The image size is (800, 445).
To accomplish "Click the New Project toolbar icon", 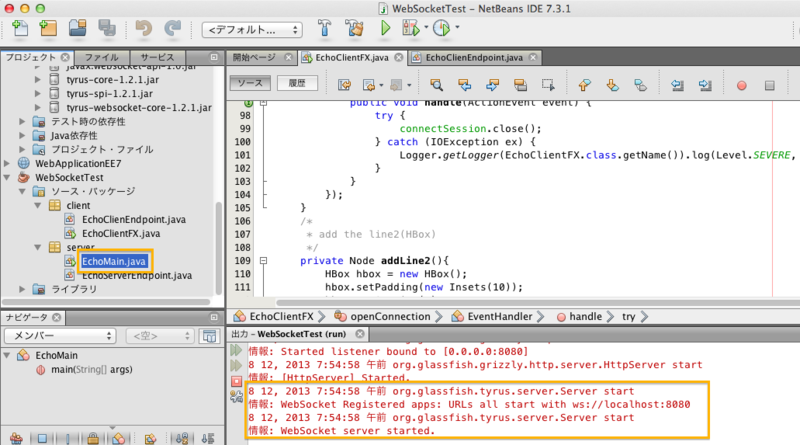I will [48, 29].
